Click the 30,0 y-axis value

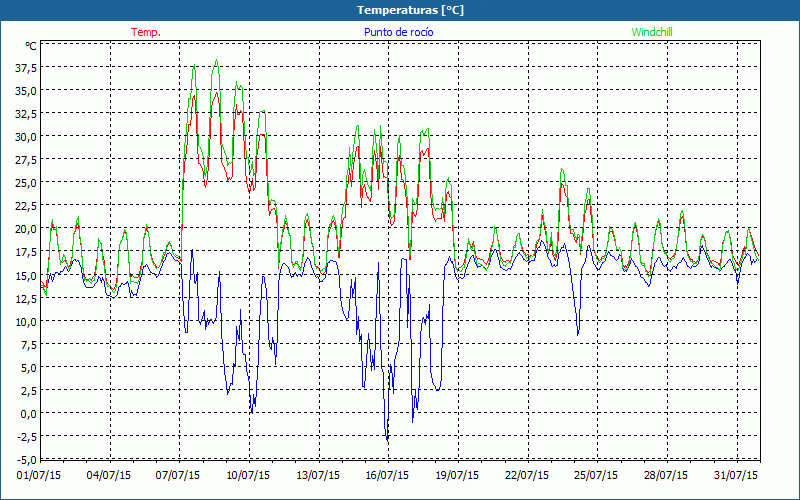tap(26, 136)
